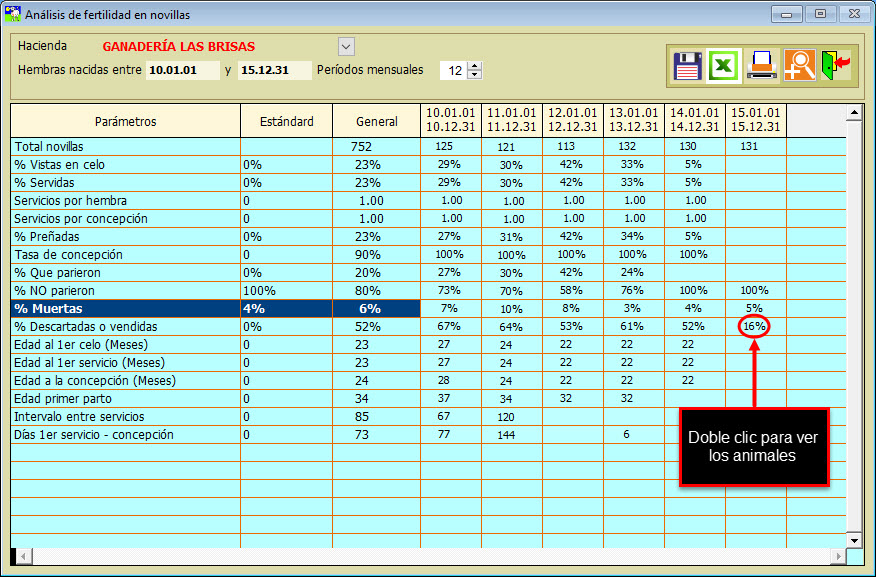
Task: Click the General column header
Action: tap(376, 121)
